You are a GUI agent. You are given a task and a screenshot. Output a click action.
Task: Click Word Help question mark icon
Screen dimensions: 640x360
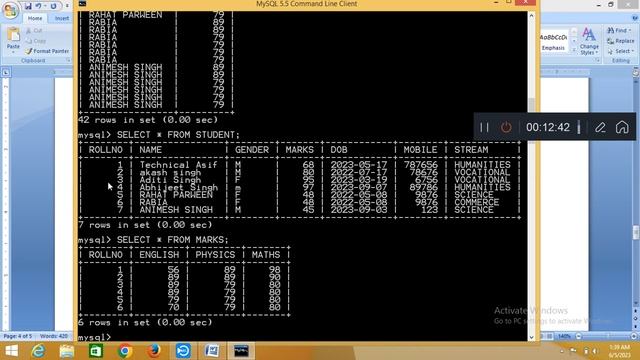pos(635,18)
